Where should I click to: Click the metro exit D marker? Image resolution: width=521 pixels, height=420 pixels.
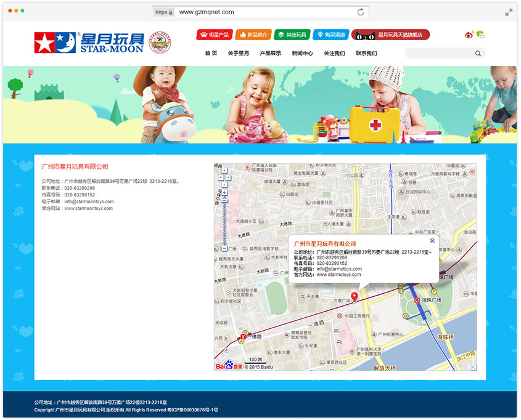tap(405, 316)
